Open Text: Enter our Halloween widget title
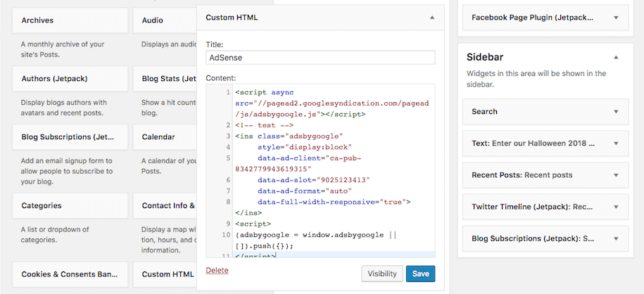This screenshot has height=294, width=644. 533,143
